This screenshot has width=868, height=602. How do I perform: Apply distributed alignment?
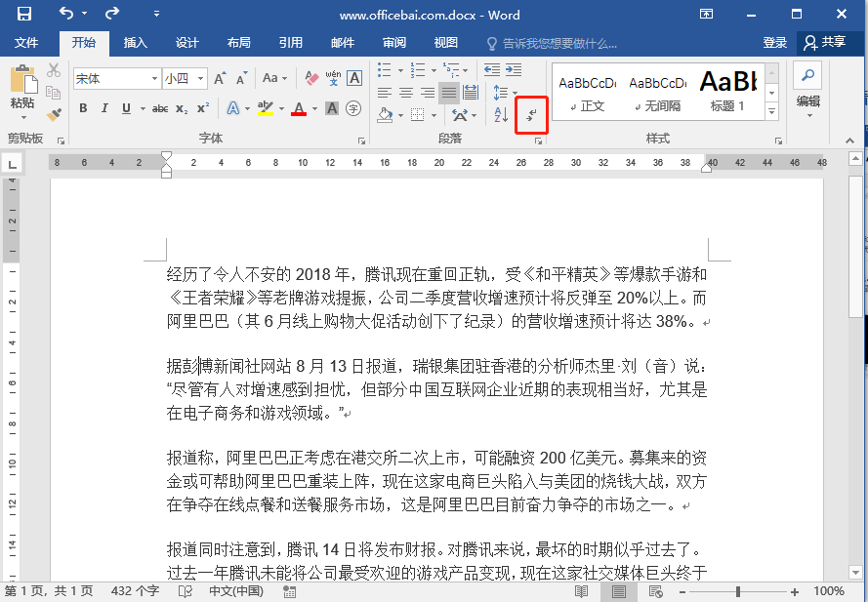click(x=471, y=93)
